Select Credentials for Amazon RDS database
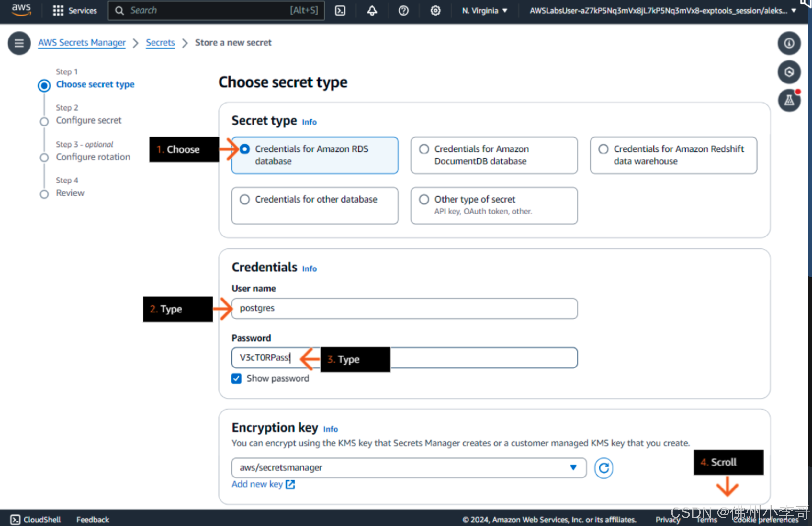The height and width of the screenshot is (526, 812). 315,155
